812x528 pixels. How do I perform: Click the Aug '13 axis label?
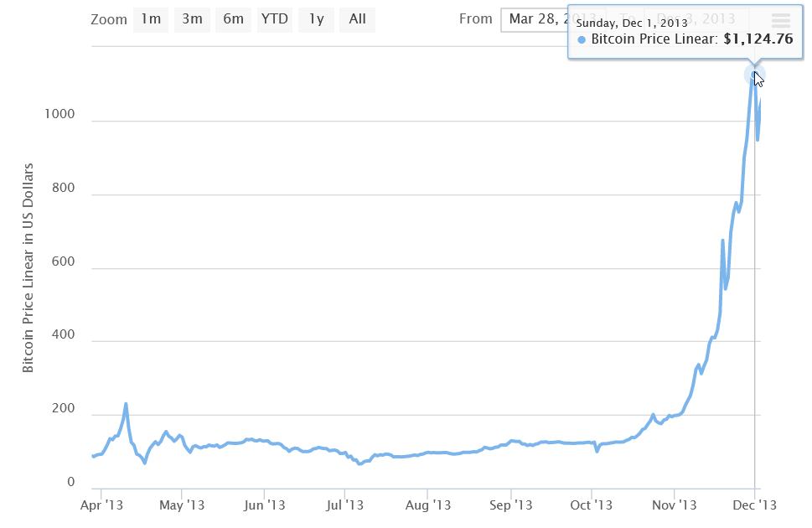pos(427,505)
